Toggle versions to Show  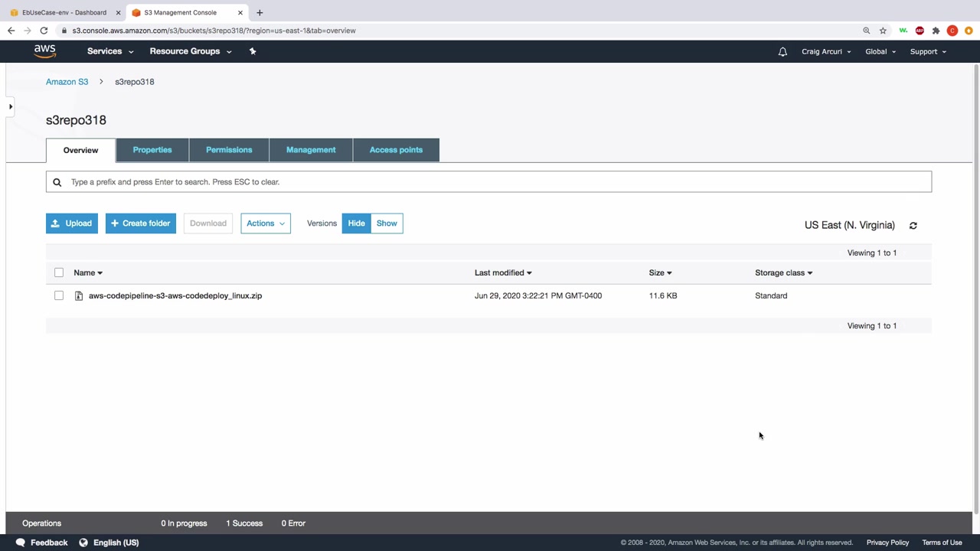(387, 223)
